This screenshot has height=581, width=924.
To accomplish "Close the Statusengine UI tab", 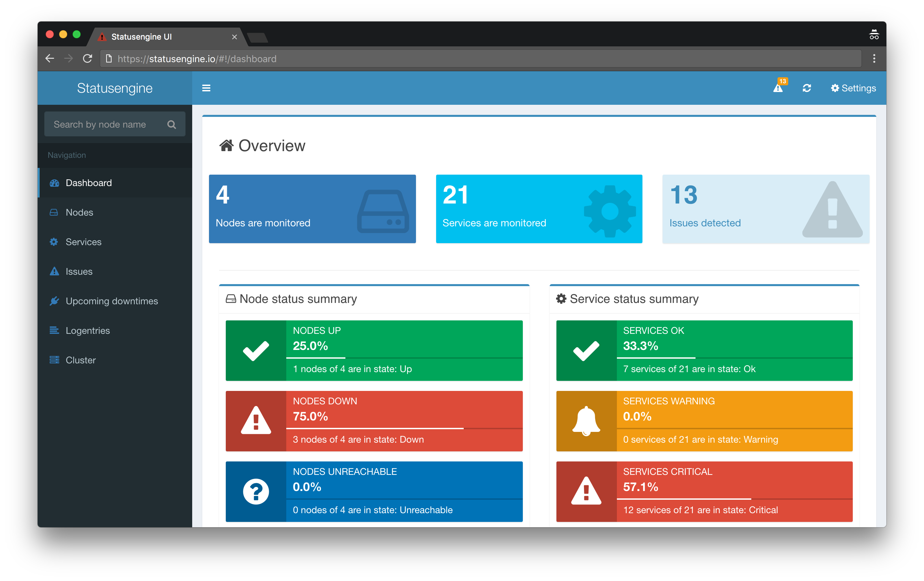I will tap(235, 37).
